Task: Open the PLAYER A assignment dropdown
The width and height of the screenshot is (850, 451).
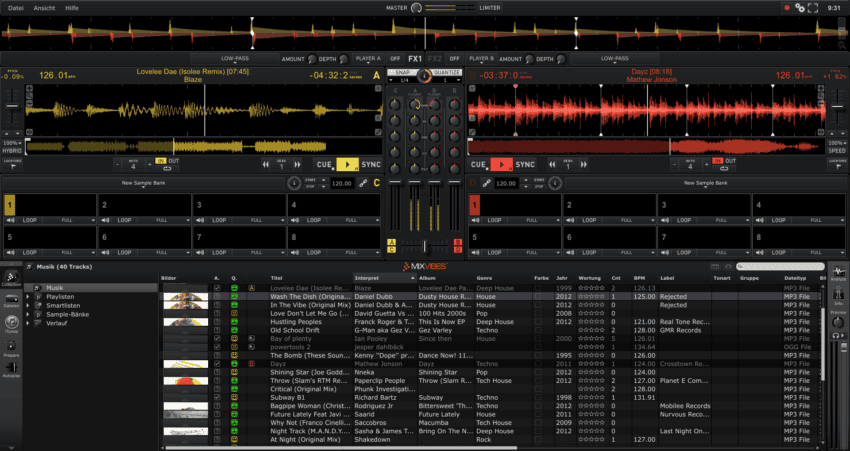Action: click(x=368, y=59)
